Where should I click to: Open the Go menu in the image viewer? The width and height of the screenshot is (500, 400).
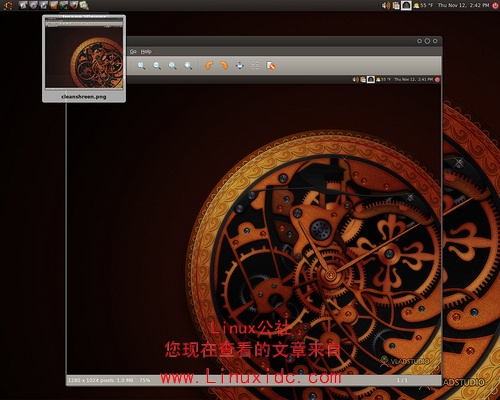(133, 51)
